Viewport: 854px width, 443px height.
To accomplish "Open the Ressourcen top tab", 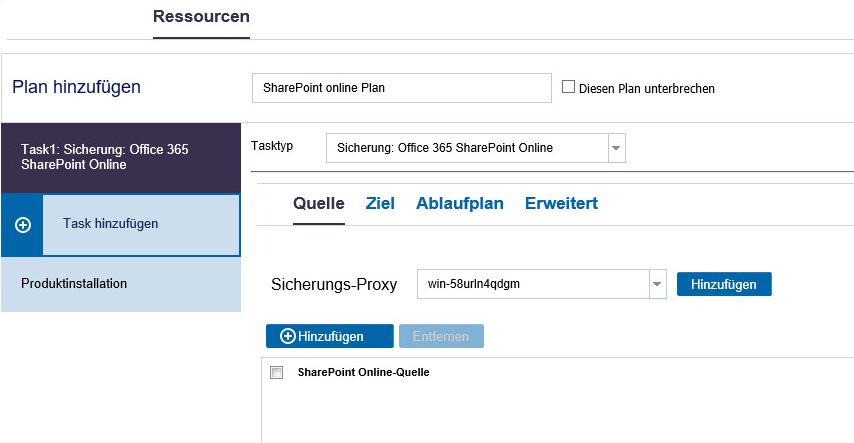I will point(202,16).
